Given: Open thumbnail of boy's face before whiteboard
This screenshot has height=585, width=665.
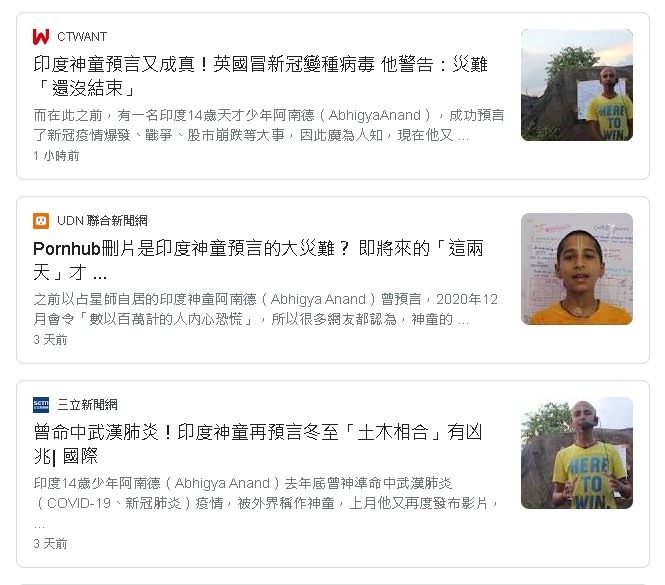Looking at the screenshot, I should coord(577,269).
